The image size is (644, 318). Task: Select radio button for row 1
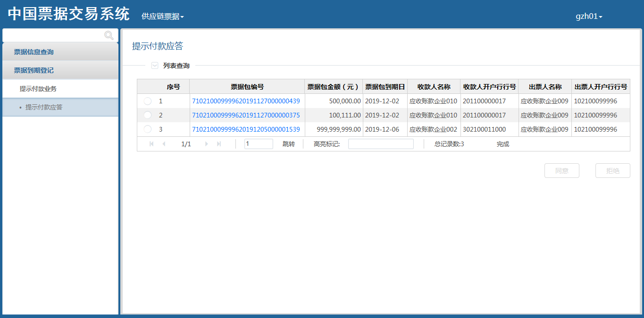click(148, 101)
